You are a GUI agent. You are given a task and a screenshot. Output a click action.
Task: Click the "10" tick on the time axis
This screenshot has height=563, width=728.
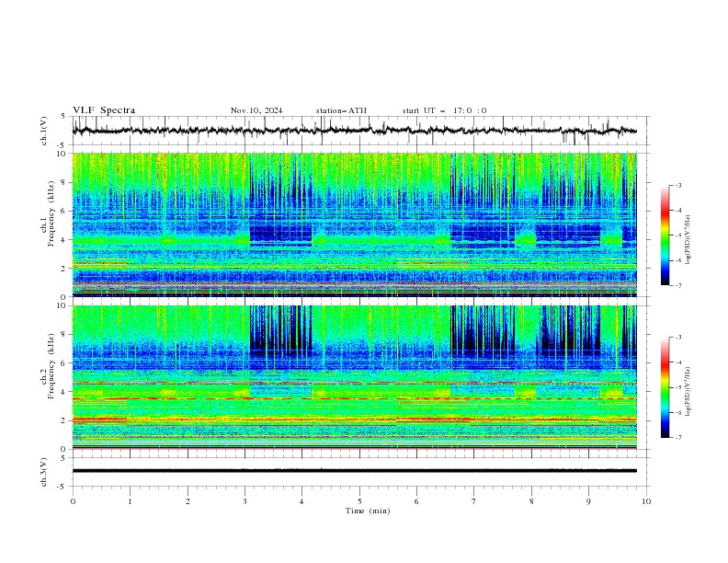(x=646, y=501)
